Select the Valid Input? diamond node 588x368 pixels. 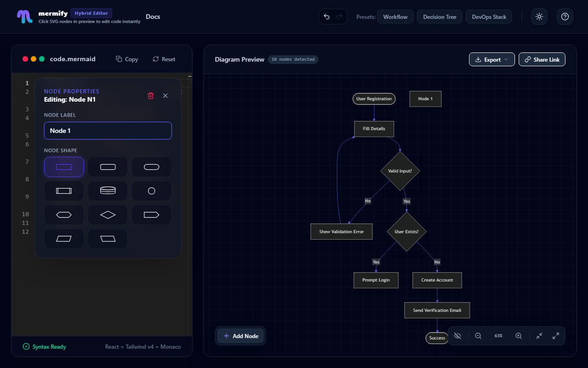(400, 171)
